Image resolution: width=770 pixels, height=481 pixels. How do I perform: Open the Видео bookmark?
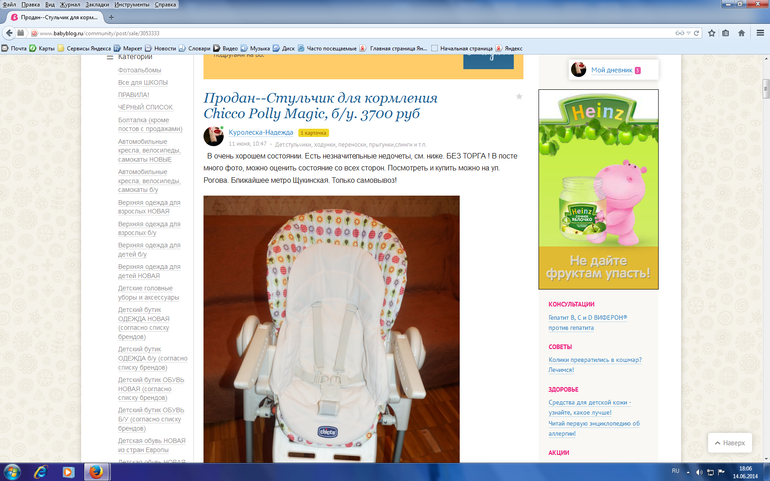[225, 48]
